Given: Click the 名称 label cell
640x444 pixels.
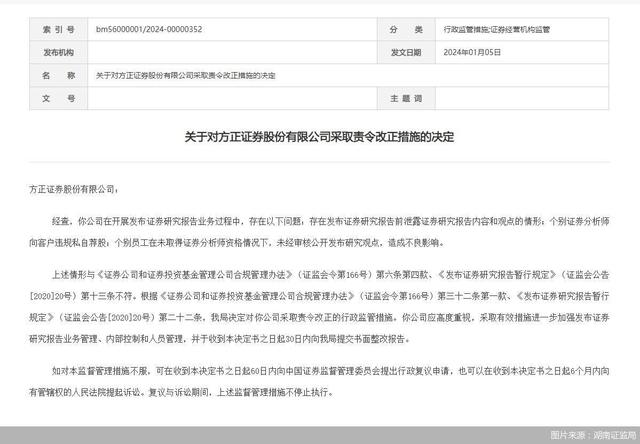Looking at the screenshot, I should coord(59,75).
